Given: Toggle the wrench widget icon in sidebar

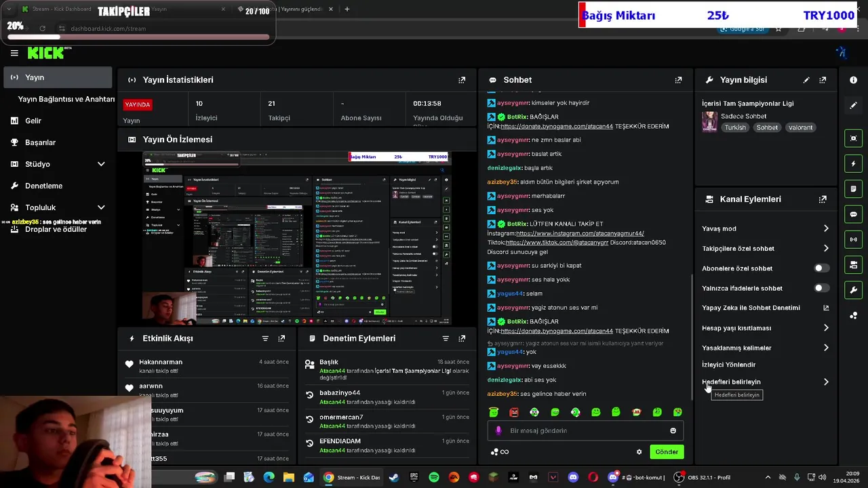Looking at the screenshot, I should coord(853,290).
